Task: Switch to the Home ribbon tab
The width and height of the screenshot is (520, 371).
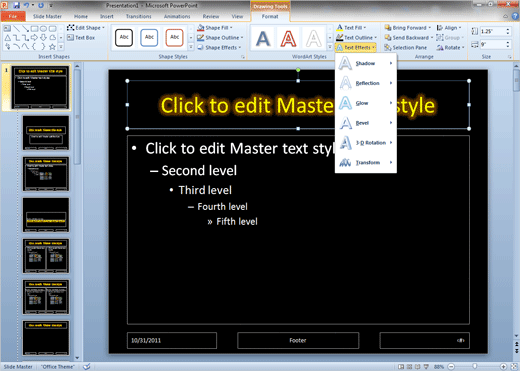Action: pyautogui.click(x=81, y=16)
